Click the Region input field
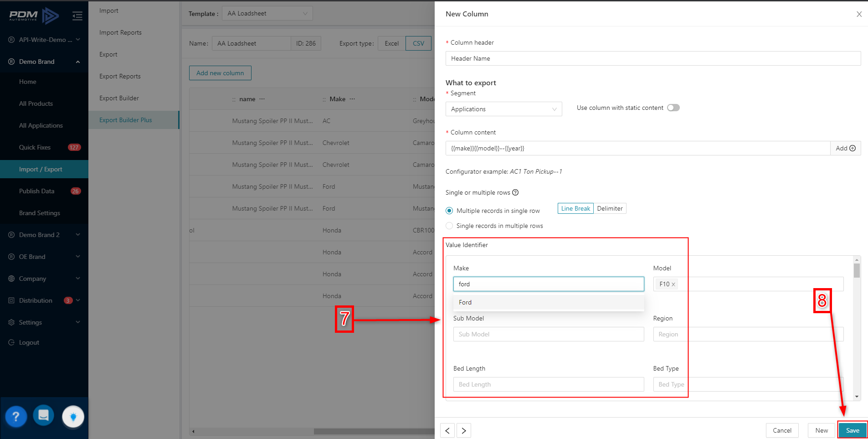868x439 pixels. pyautogui.click(x=748, y=334)
